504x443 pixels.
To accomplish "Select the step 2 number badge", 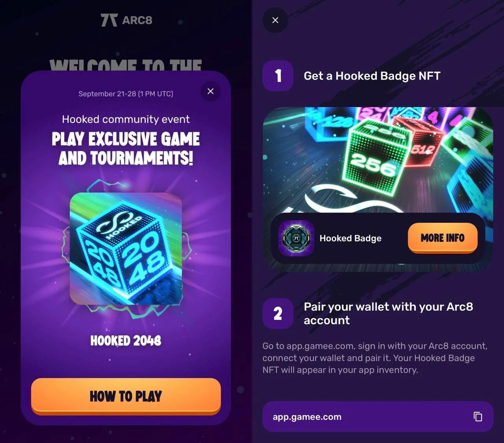I will (278, 314).
